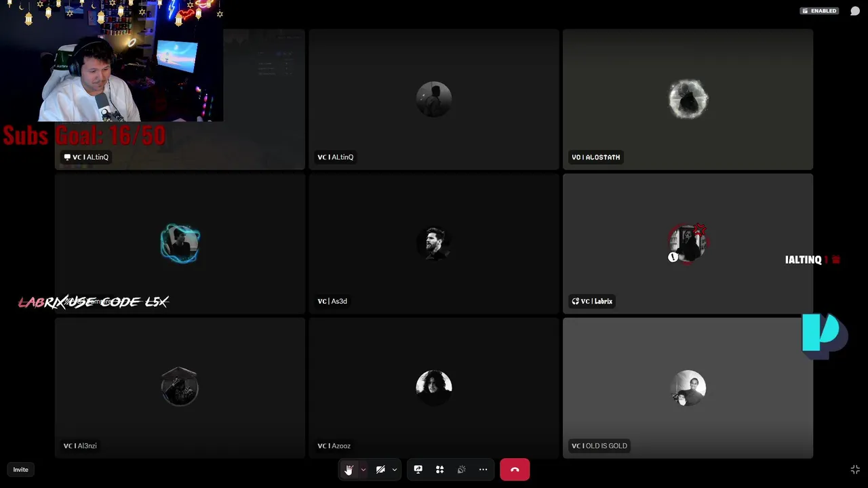The width and height of the screenshot is (868, 488).
Task: Open the more options ellipsis
Action: coord(484,470)
